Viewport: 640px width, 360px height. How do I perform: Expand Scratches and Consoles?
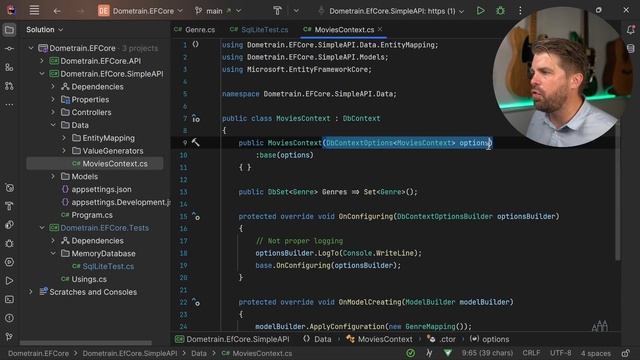(31, 292)
